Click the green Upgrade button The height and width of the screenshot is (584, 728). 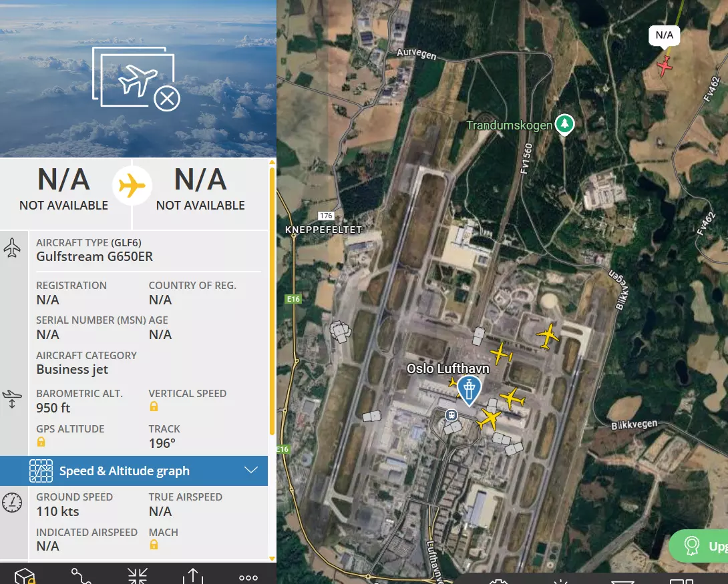(x=699, y=546)
